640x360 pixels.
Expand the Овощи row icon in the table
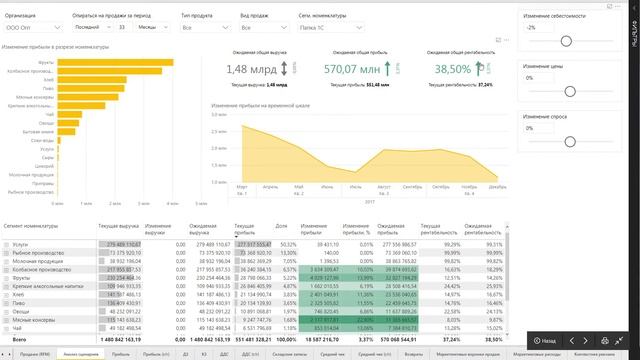(x=6, y=311)
